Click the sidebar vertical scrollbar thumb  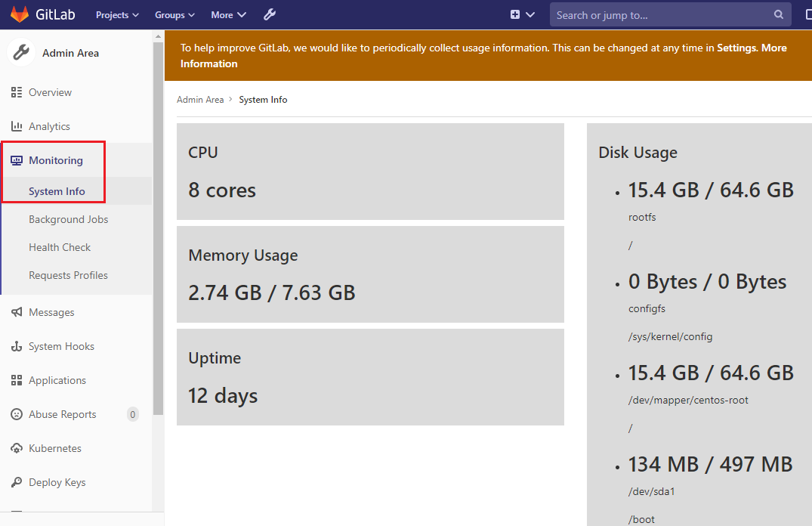[x=158, y=228]
